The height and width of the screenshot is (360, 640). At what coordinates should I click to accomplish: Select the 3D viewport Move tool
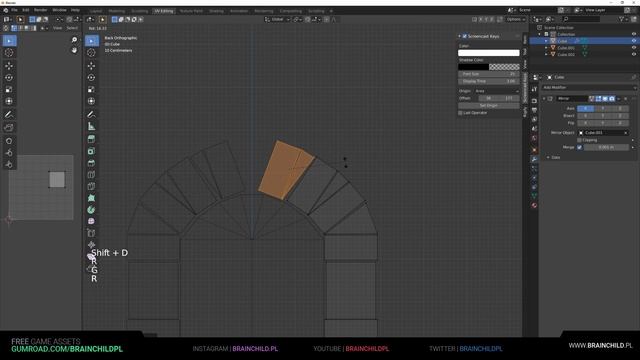[x=91, y=66]
